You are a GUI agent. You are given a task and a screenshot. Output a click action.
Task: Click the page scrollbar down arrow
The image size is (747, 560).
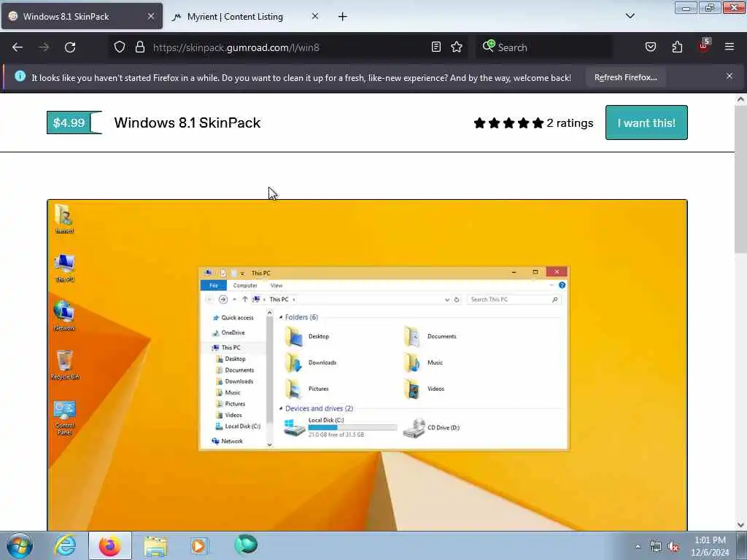click(740, 525)
